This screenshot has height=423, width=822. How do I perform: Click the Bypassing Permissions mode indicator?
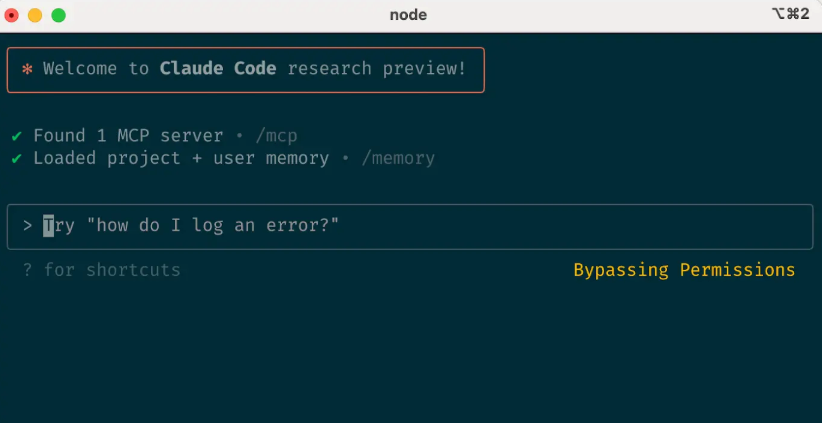(x=684, y=270)
